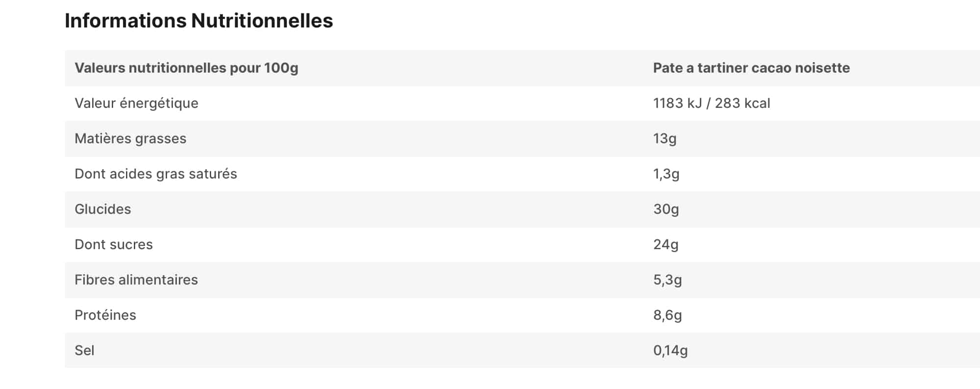Viewport: 980px width, 389px height.
Task: Click the 0,14g salt value
Action: click(x=670, y=350)
